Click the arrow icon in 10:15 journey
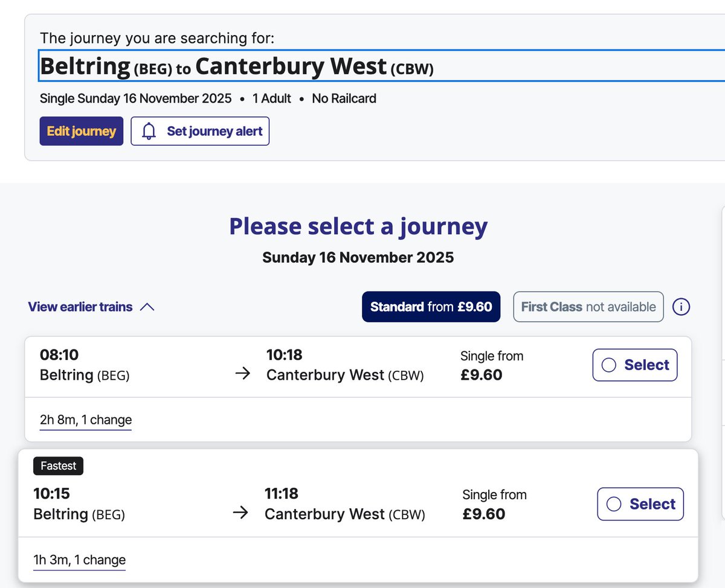 click(240, 513)
